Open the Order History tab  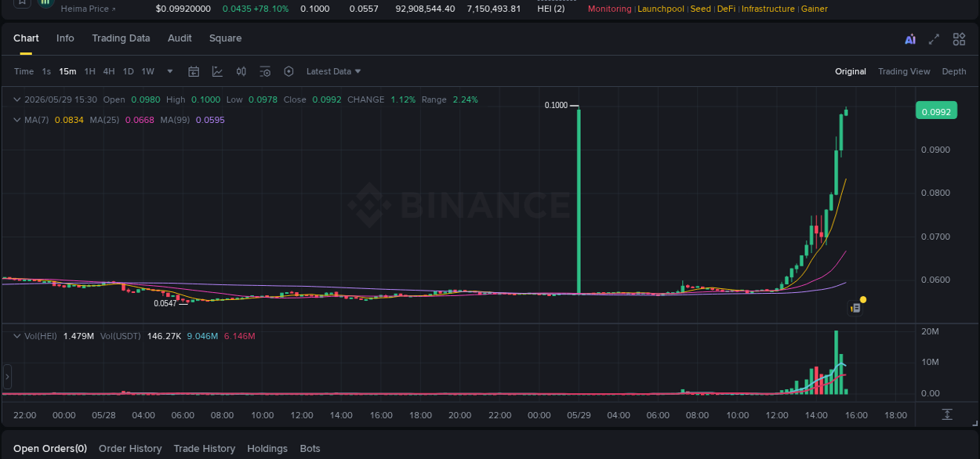tap(130, 449)
